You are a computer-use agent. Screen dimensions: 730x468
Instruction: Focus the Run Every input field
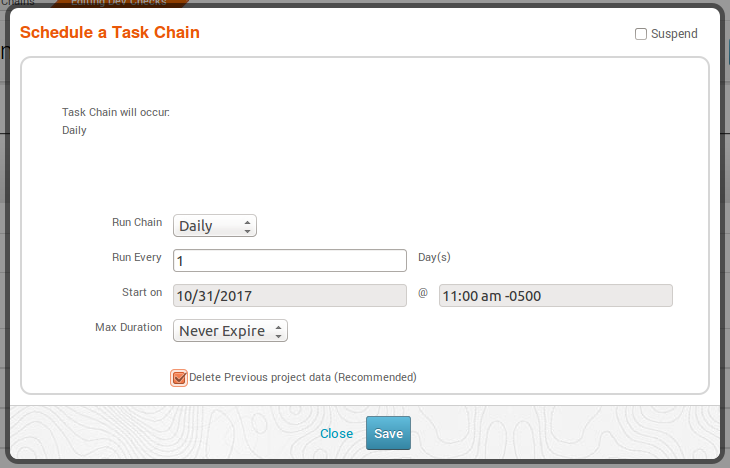tap(290, 261)
